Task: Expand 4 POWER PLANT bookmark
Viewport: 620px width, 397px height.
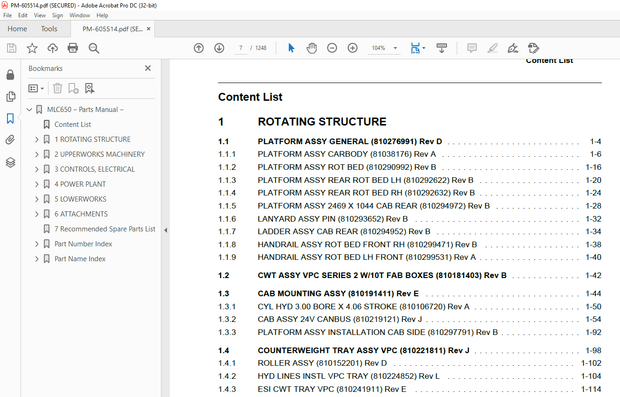Action: coord(37,184)
